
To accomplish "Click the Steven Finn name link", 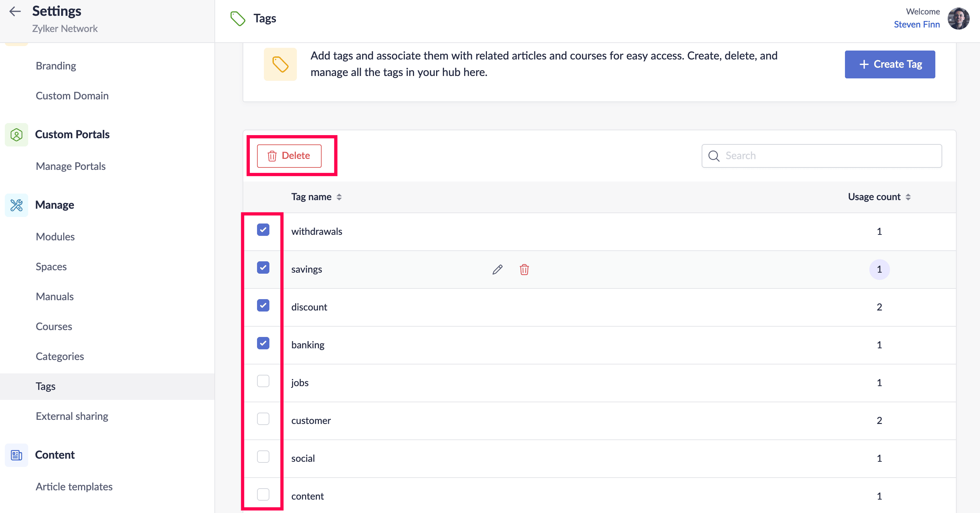I will [x=916, y=24].
